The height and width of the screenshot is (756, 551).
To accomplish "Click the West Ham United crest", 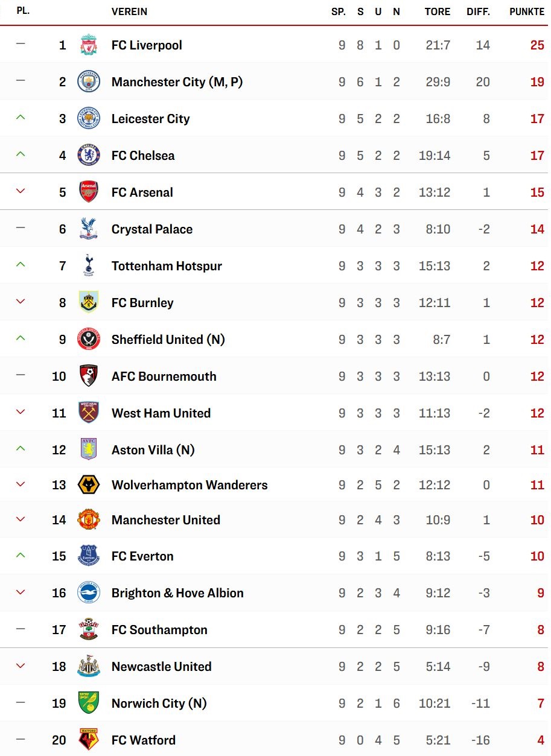I will point(89,413).
